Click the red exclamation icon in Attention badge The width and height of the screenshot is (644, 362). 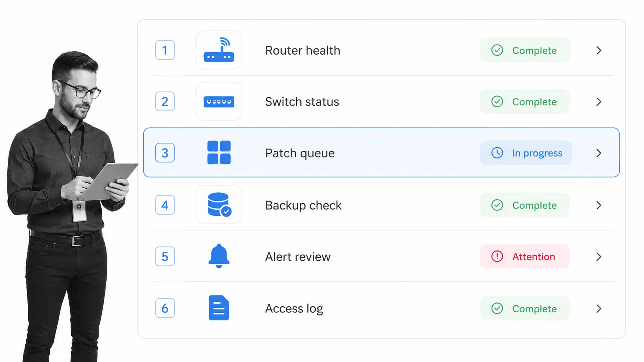497,256
